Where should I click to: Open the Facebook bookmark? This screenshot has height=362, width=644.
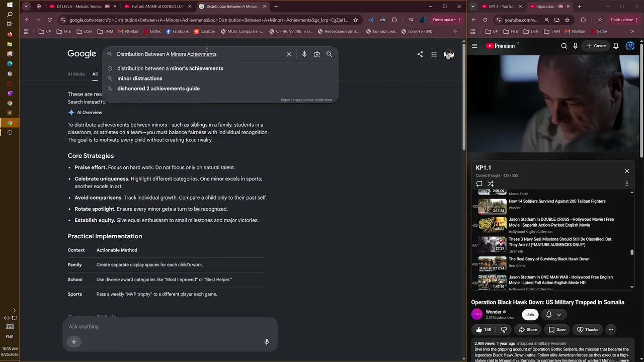pyautogui.click(x=177, y=31)
